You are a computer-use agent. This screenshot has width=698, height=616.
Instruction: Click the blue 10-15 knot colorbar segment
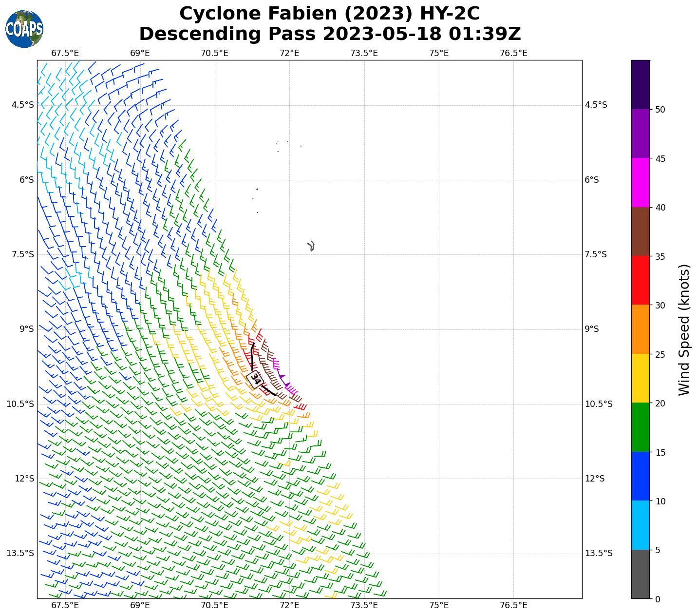[x=640, y=476]
